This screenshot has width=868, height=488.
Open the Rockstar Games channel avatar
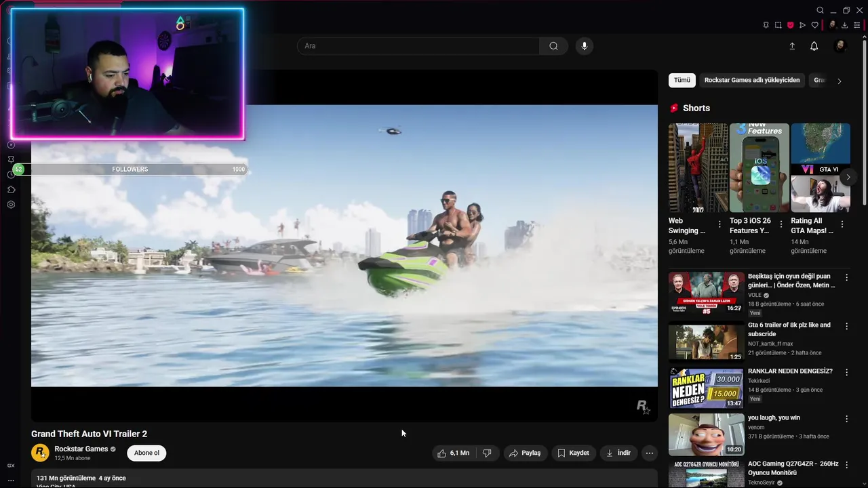40,453
